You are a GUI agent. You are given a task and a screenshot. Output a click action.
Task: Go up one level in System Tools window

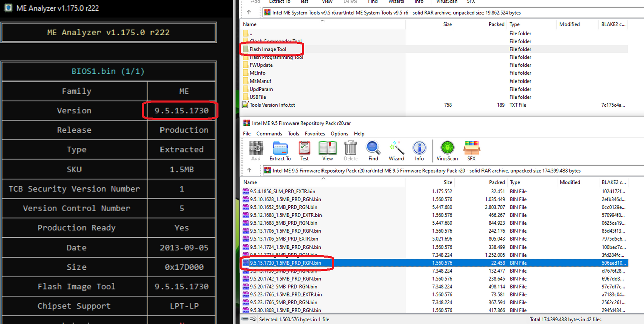click(249, 12)
